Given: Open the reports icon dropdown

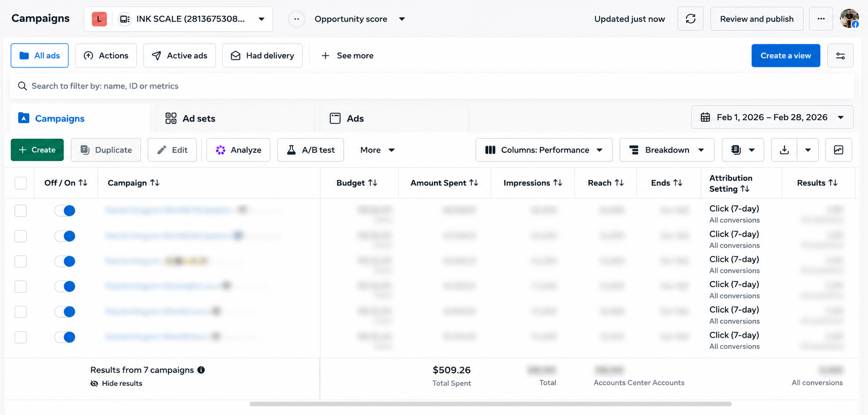Looking at the screenshot, I should 743,150.
